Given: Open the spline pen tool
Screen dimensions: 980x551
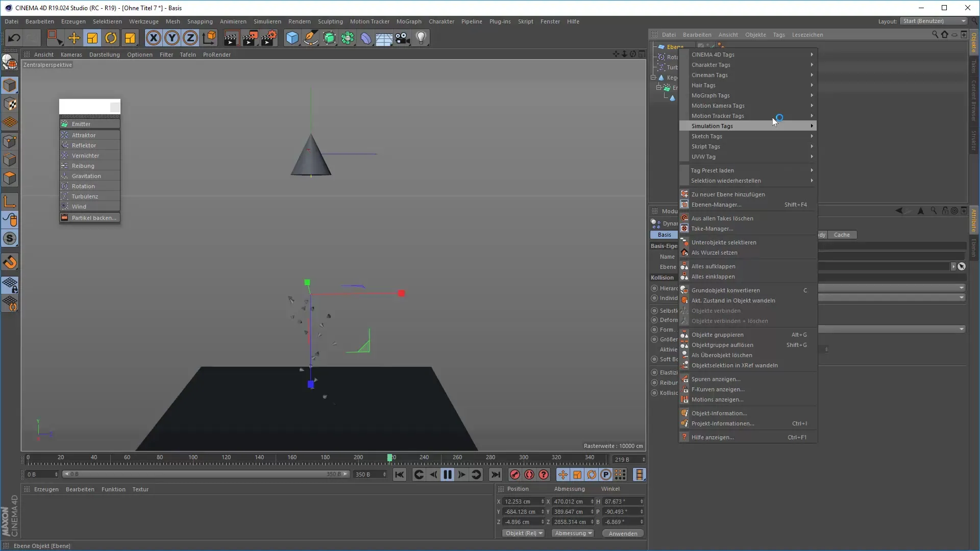Looking at the screenshot, I should tap(311, 38).
